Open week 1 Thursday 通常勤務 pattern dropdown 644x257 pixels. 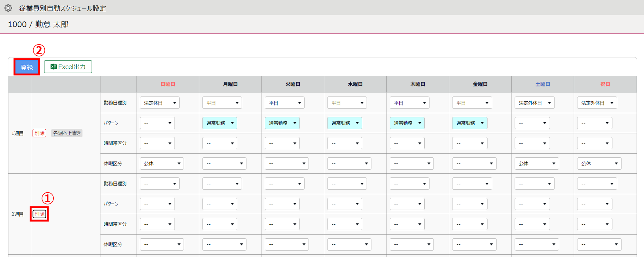point(407,123)
